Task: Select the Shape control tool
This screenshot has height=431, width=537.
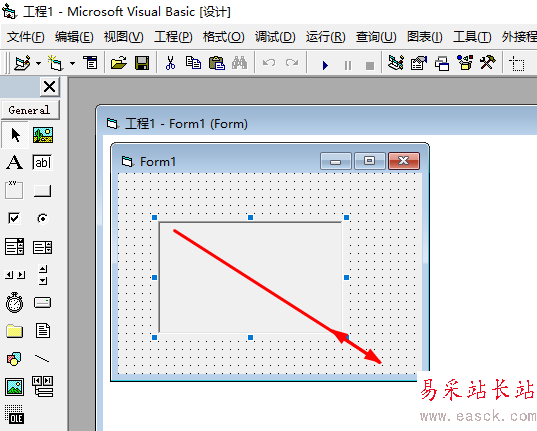Action: (x=14, y=359)
